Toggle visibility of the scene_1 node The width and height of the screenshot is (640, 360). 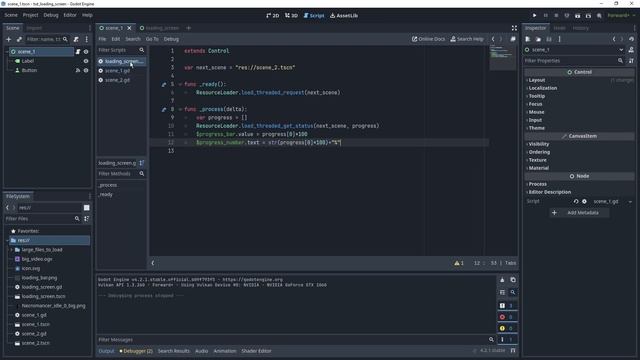(x=86, y=52)
